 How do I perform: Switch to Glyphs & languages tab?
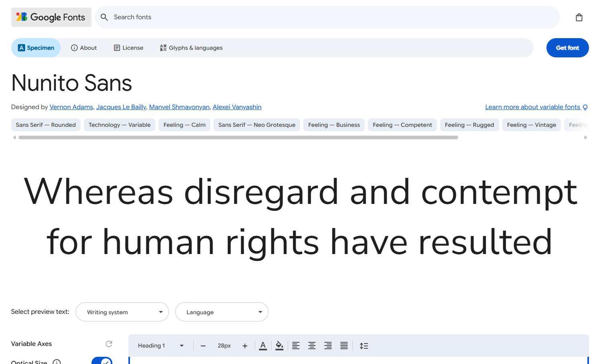point(191,48)
